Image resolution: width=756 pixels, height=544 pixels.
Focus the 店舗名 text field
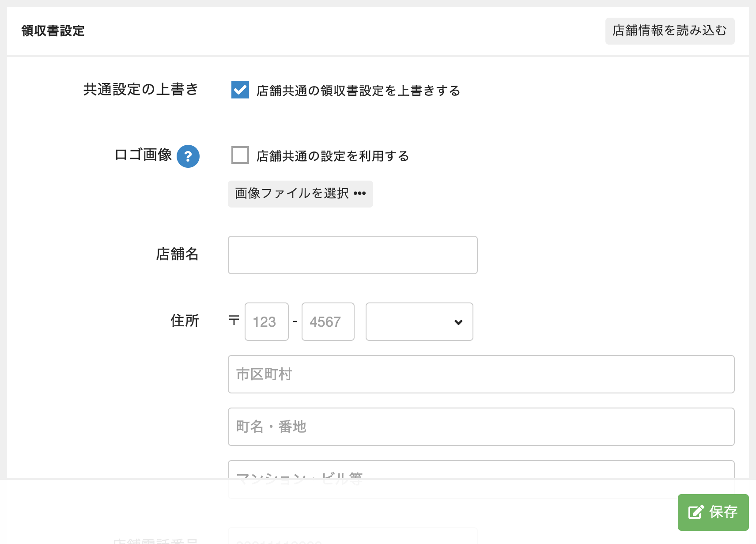point(352,255)
